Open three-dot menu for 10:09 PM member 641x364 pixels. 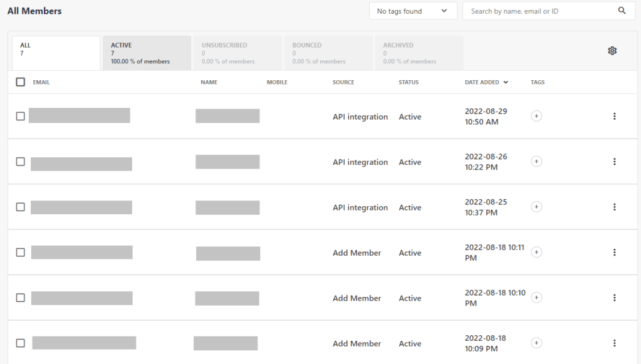coord(614,343)
